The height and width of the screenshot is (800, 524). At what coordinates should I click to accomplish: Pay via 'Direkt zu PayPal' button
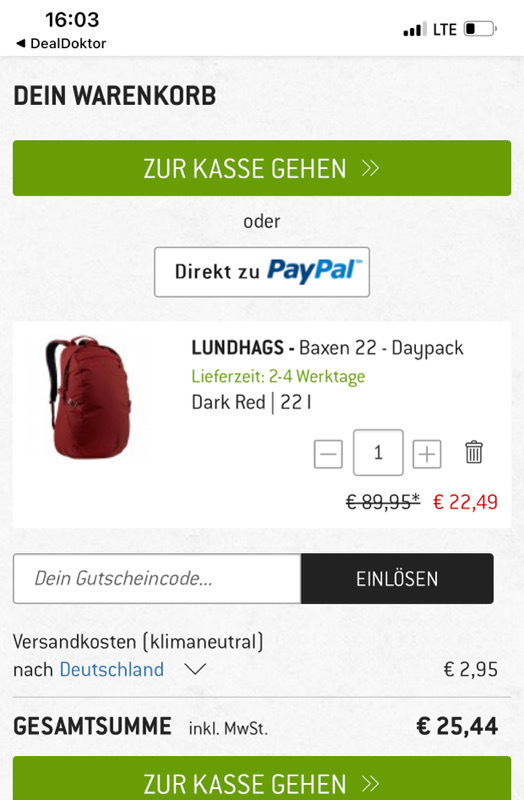pyautogui.click(x=262, y=272)
